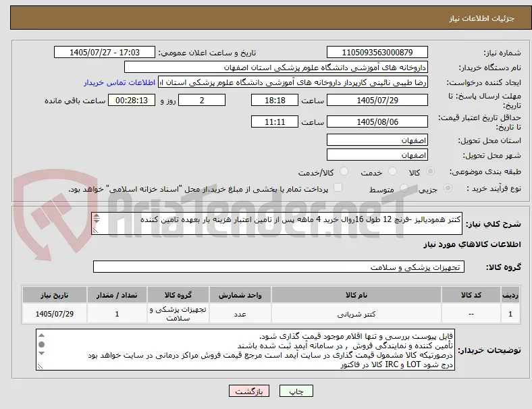Click the کد کالا column header
532x409 pixels.
point(471,295)
